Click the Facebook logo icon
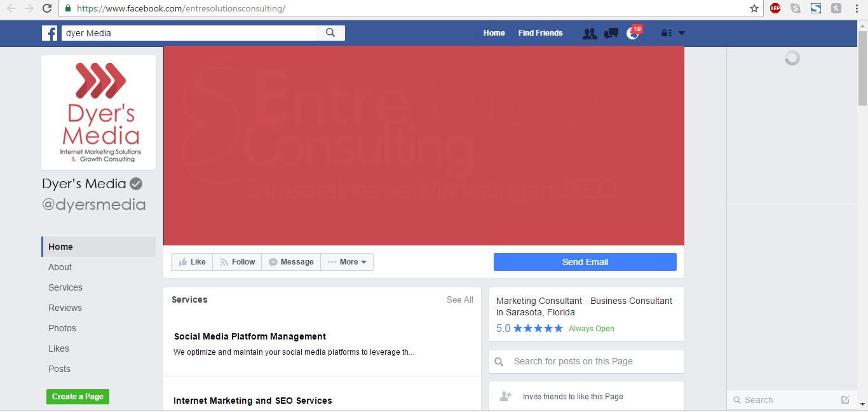 [x=50, y=33]
